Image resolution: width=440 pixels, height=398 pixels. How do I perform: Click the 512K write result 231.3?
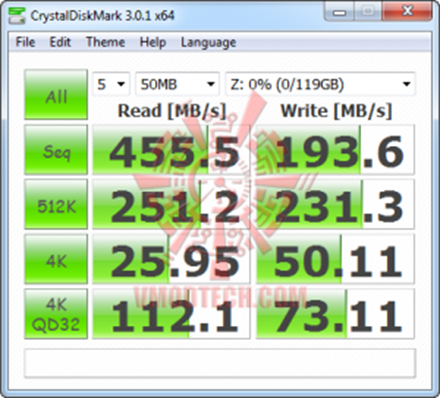335,204
